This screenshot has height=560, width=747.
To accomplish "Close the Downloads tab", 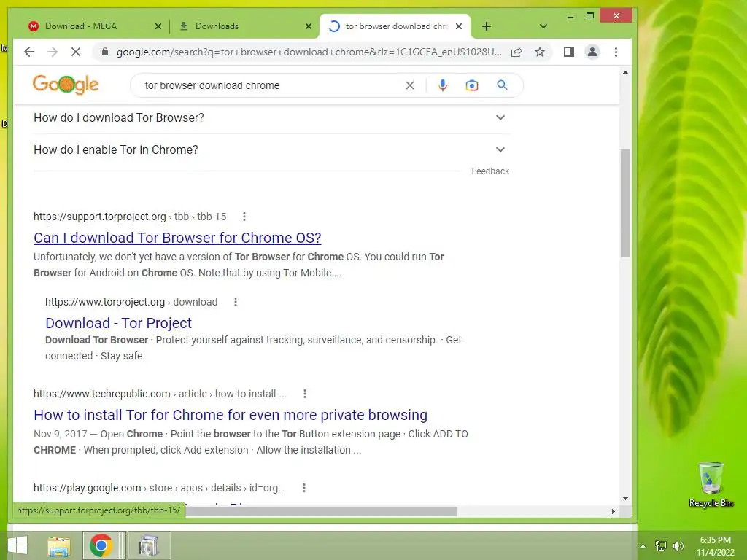I will pos(309,27).
